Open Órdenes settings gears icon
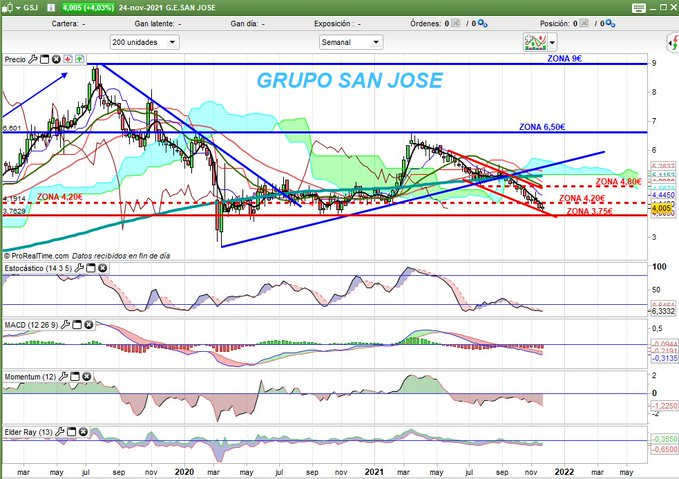 coord(482,23)
